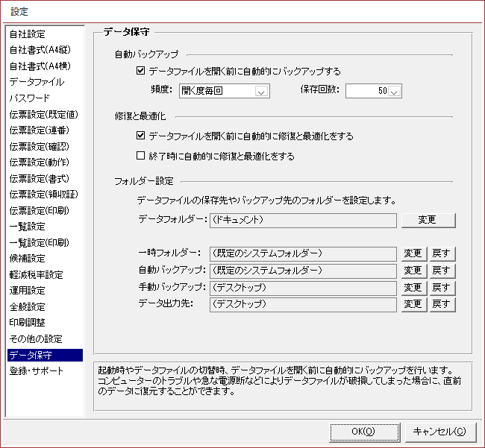The image size is (485, 448).
Task: Reset 自動バックアップ folder with 戻す
Action: [x=441, y=270]
